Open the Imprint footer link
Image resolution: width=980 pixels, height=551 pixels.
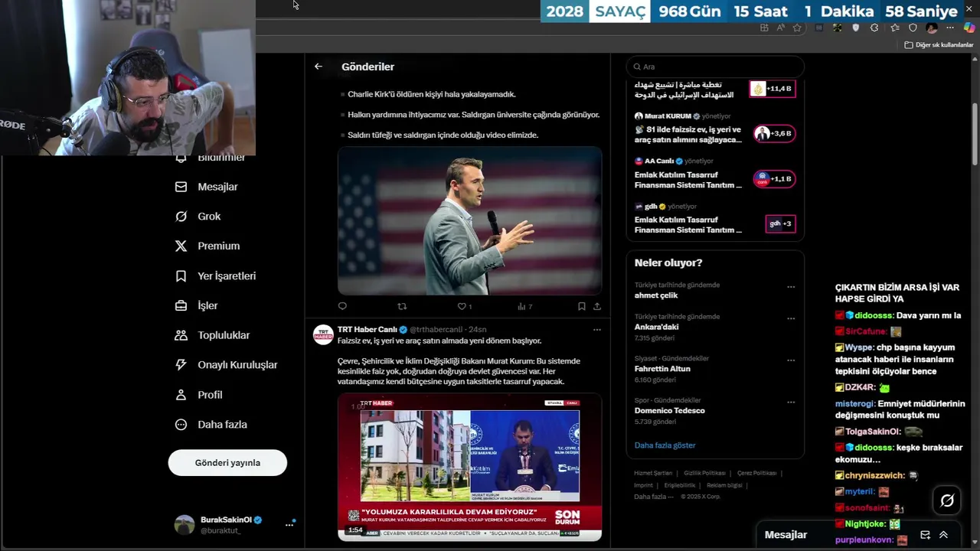tap(643, 485)
